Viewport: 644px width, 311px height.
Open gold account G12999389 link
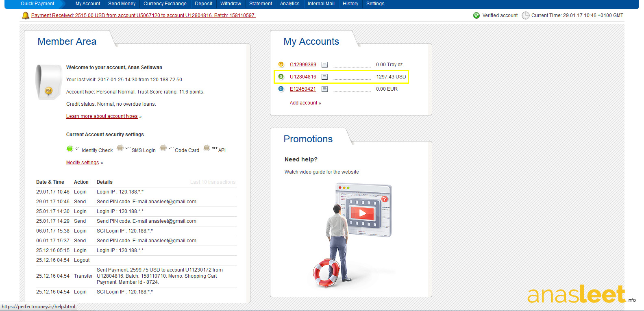pyautogui.click(x=303, y=65)
